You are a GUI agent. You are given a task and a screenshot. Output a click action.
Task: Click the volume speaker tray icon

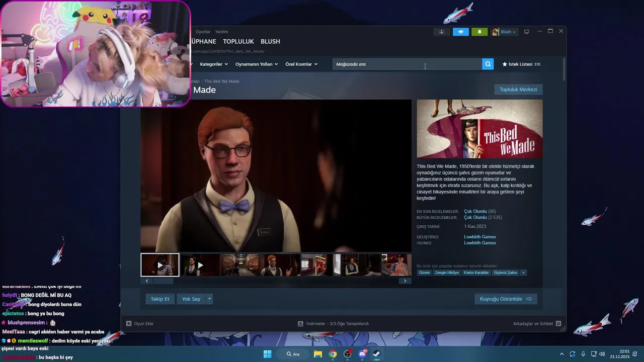tap(602, 354)
